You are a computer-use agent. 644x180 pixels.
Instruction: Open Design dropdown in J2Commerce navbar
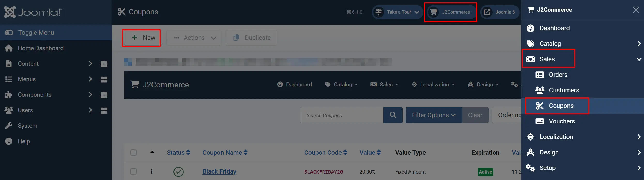click(483, 85)
